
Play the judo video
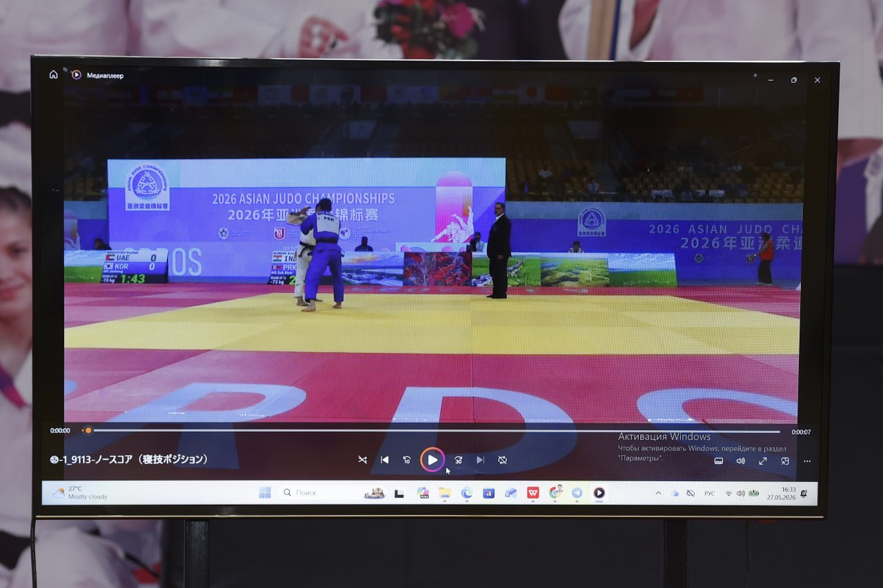pyautogui.click(x=433, y=460)
